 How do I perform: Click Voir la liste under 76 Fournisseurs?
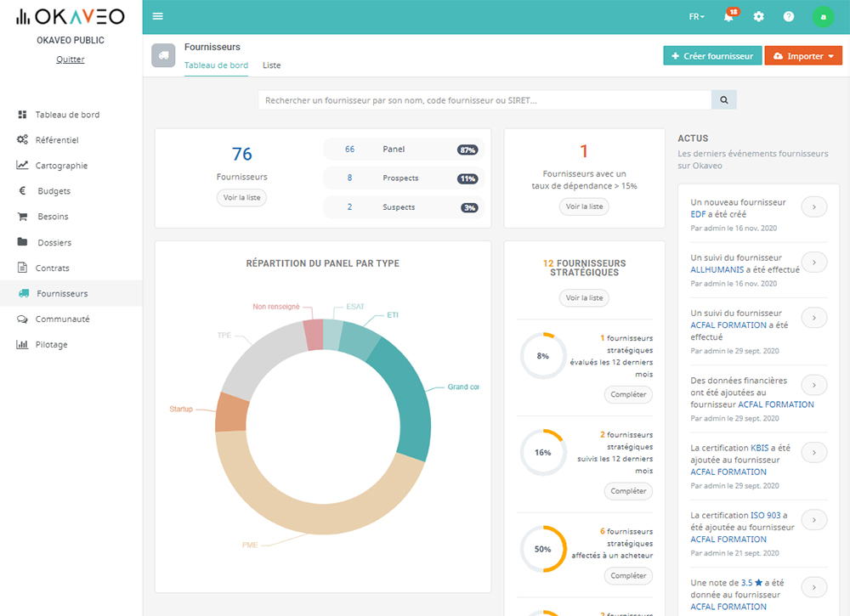(x=241, y=197)
